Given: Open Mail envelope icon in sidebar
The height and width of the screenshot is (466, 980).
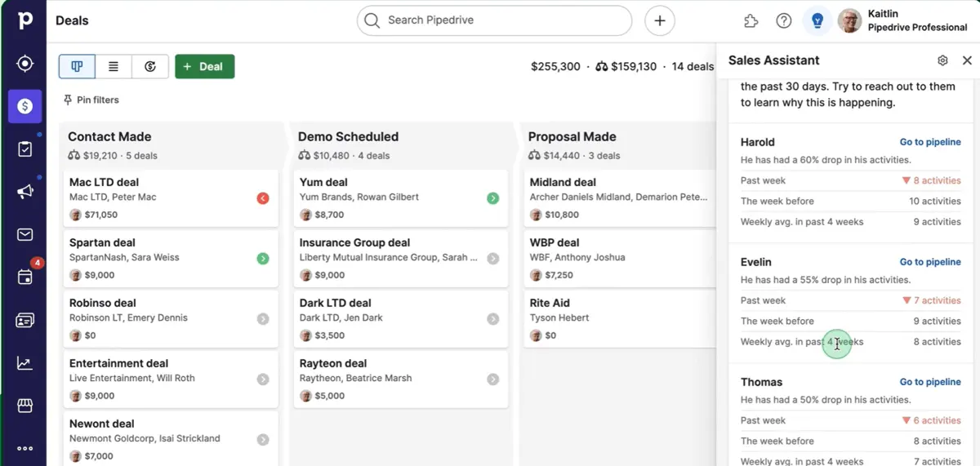Looking at the screenshot, I should point(24,235).
